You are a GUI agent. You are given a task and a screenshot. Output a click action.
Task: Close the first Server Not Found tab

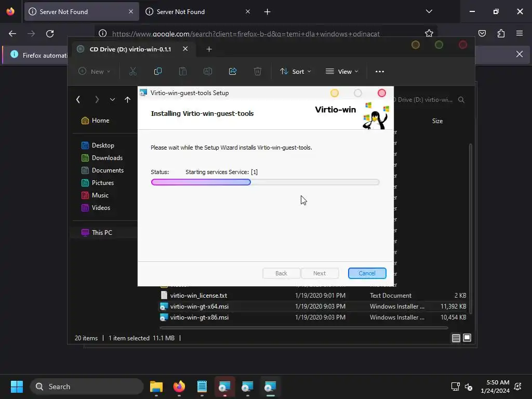point(131,11)
